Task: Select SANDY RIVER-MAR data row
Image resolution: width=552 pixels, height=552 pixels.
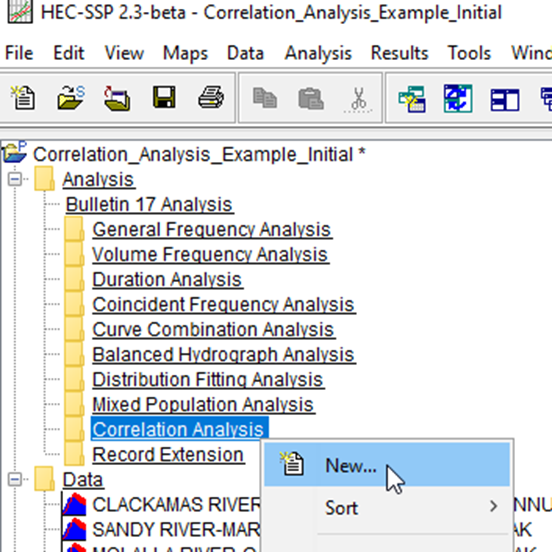Action: [x=176, y=529]
